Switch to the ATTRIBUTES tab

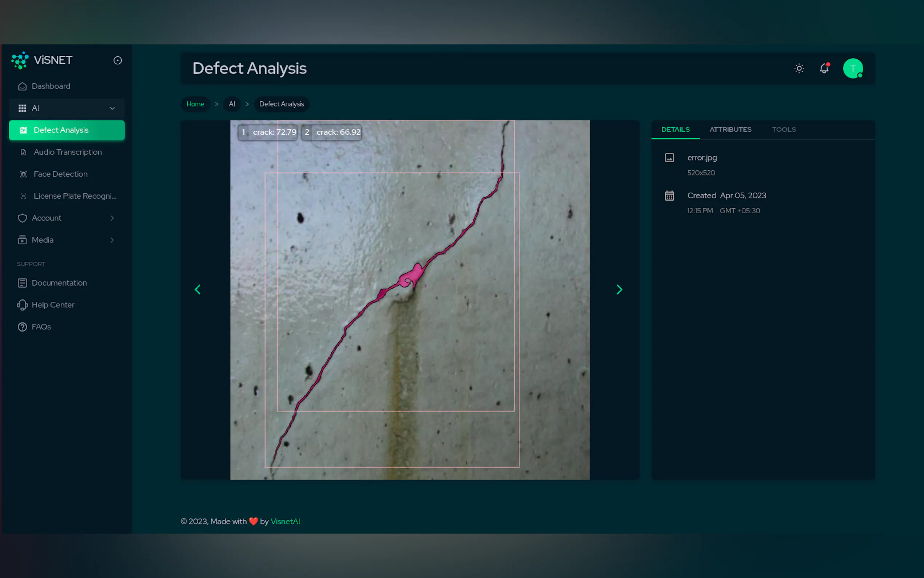click(x=730, y=130)
